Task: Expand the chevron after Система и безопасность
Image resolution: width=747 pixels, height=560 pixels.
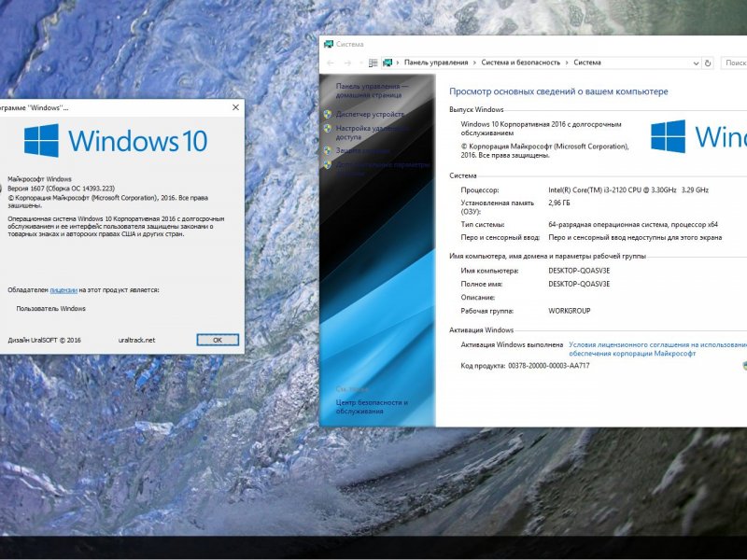Action: pyautogui.click(x=567, y=63)
